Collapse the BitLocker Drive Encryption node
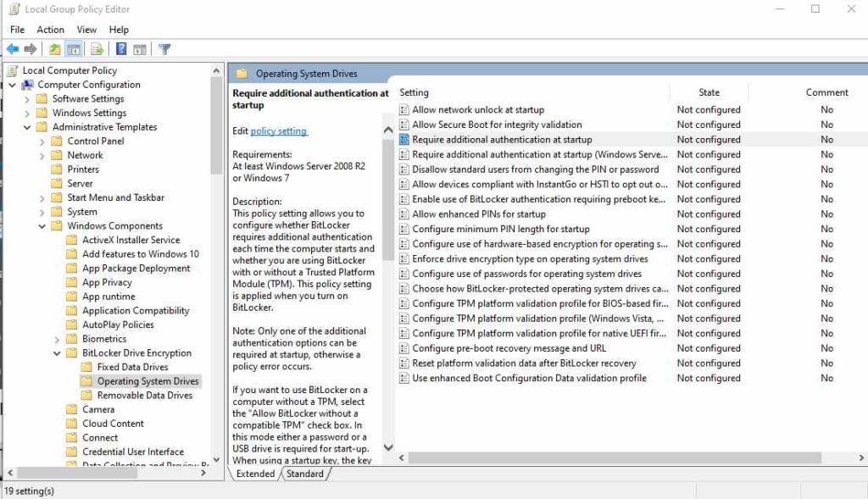Viewport: 868px width, 499px height. click(57, 353)
